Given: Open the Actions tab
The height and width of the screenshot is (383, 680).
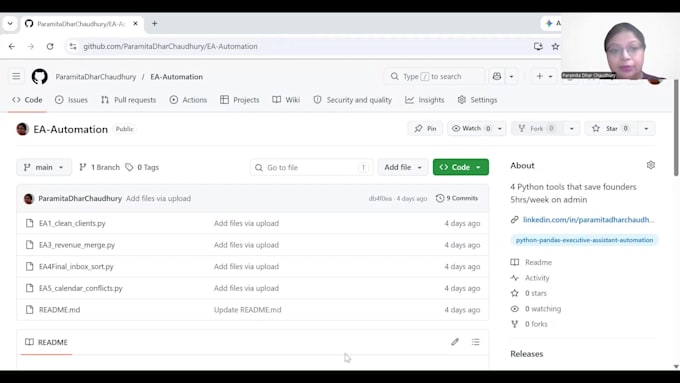Looking at the screenshot, I should pos(188,100).
